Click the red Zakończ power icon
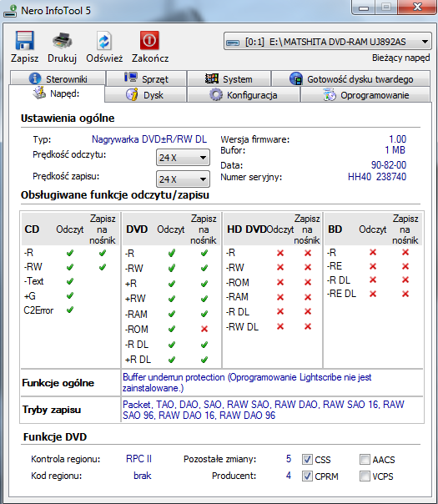This screenshot has height=504, width=438. (x=149, y=41)
